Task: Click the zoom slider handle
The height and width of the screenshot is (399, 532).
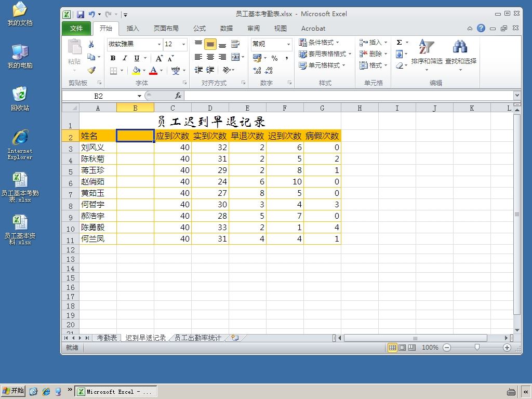Action: click(477, 348)
